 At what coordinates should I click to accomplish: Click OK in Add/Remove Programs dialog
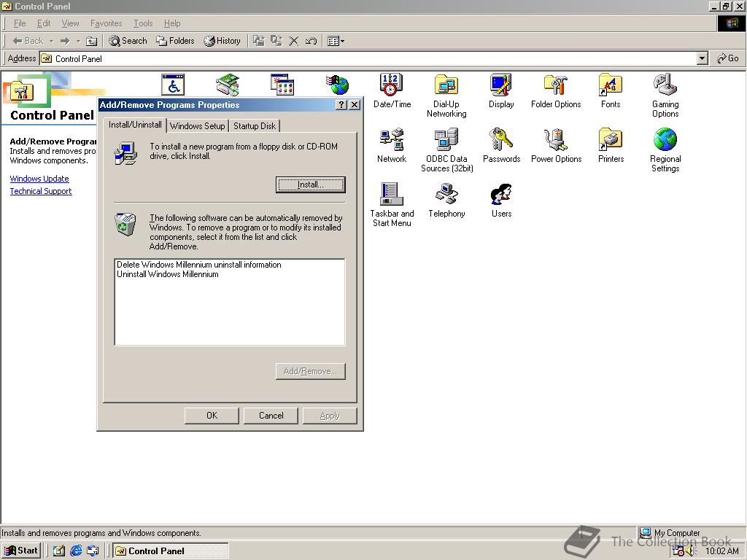[212, 416]
